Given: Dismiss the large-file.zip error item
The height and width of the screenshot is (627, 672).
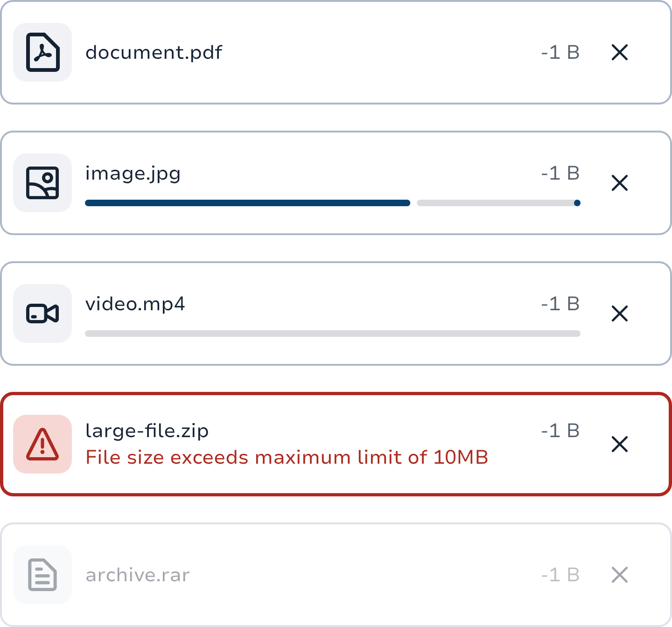Looking at the screenshot, I should (x=620, y=444).
